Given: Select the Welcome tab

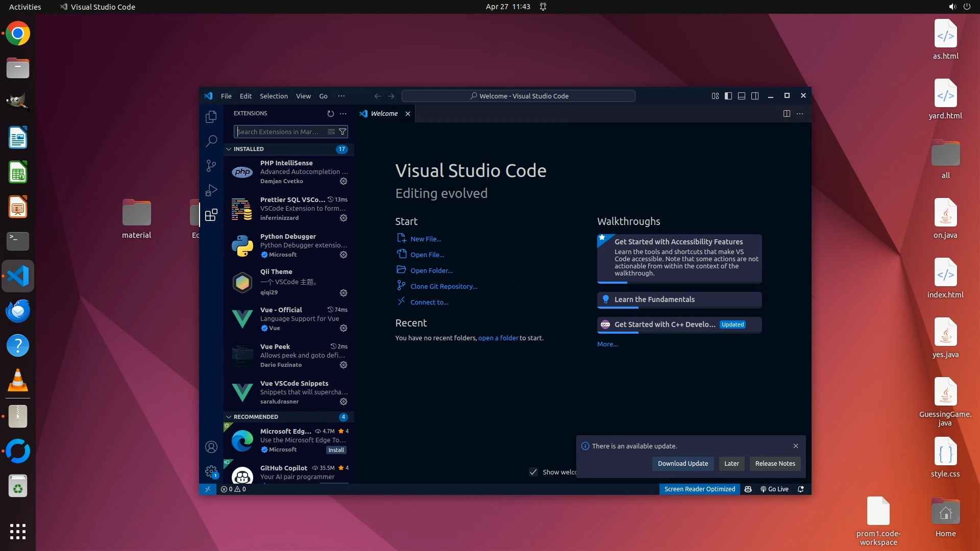Looking at the screenshot, I should [384, 114].
